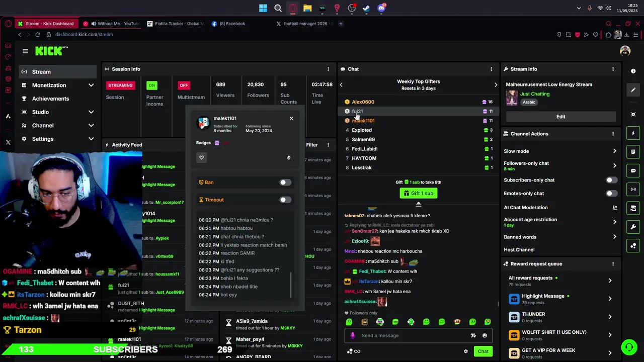The height and width of the screenshot is (362, 644).
Task: Toggle Partner Income ON badge
Action: [x=151, y=85]
